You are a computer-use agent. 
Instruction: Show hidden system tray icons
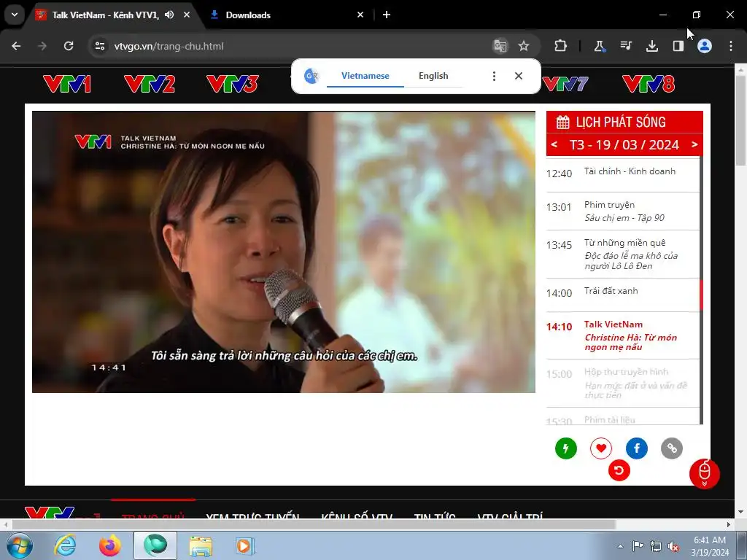point(620,546)
